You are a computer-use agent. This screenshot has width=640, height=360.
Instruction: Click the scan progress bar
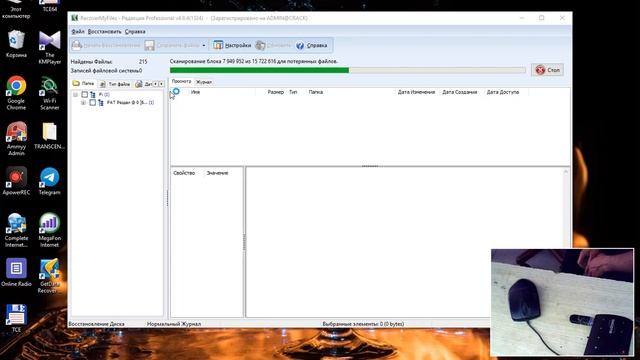point(348,70)
